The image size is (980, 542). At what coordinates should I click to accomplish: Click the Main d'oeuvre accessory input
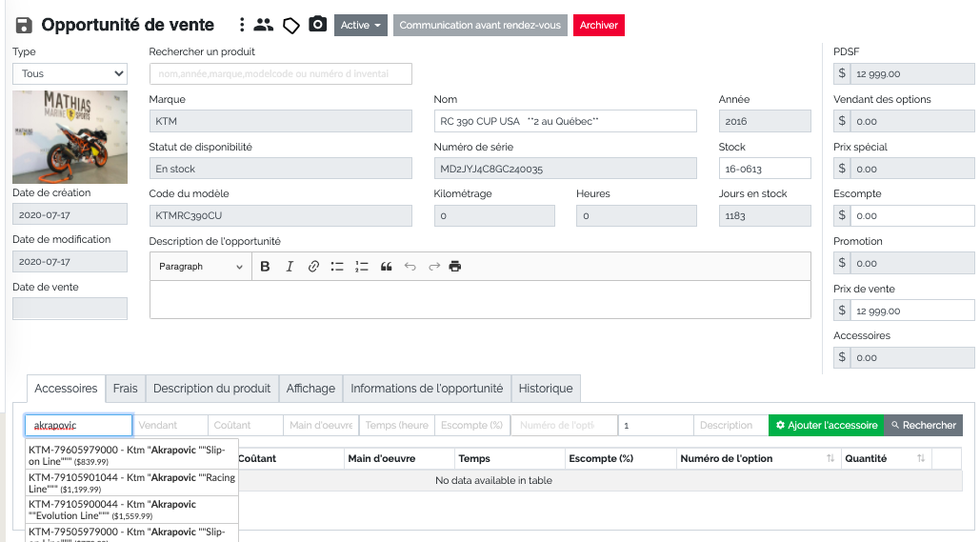coord(321,425)
